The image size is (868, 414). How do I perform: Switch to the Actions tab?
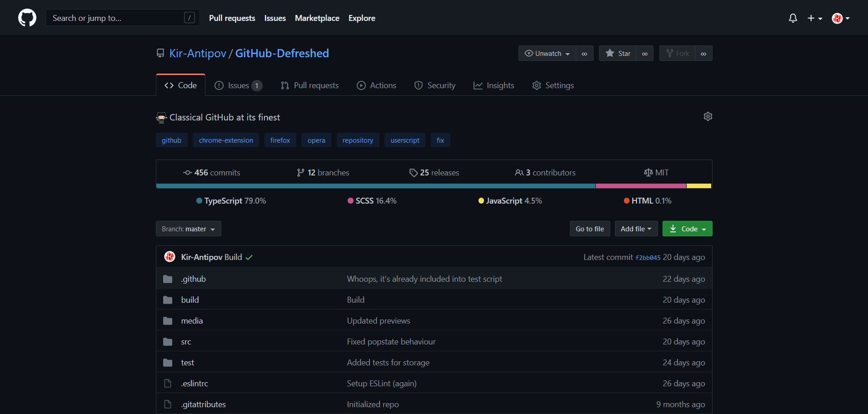point(376,85)
